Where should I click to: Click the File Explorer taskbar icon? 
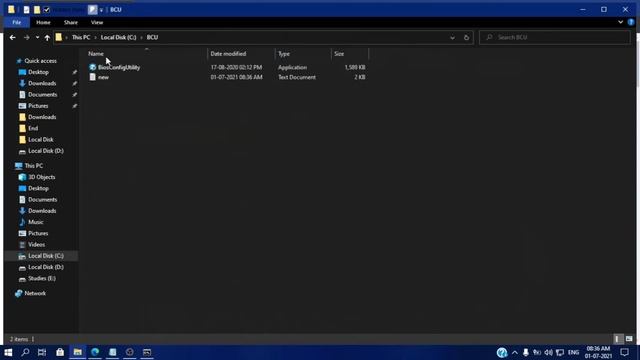(x=78, y=352)
